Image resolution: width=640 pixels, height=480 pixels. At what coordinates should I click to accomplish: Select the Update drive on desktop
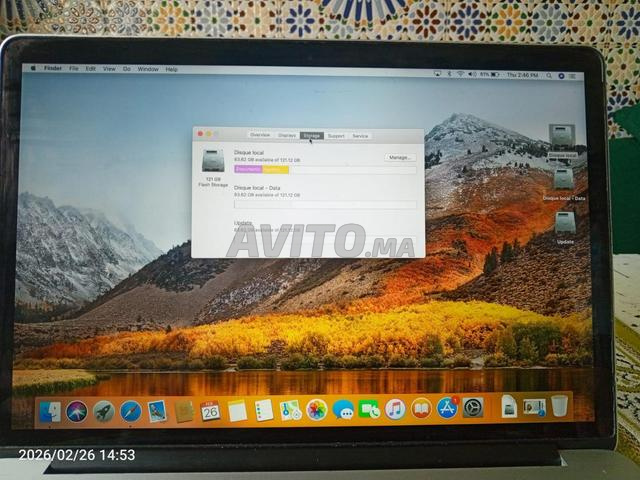[x=565, y=223]
